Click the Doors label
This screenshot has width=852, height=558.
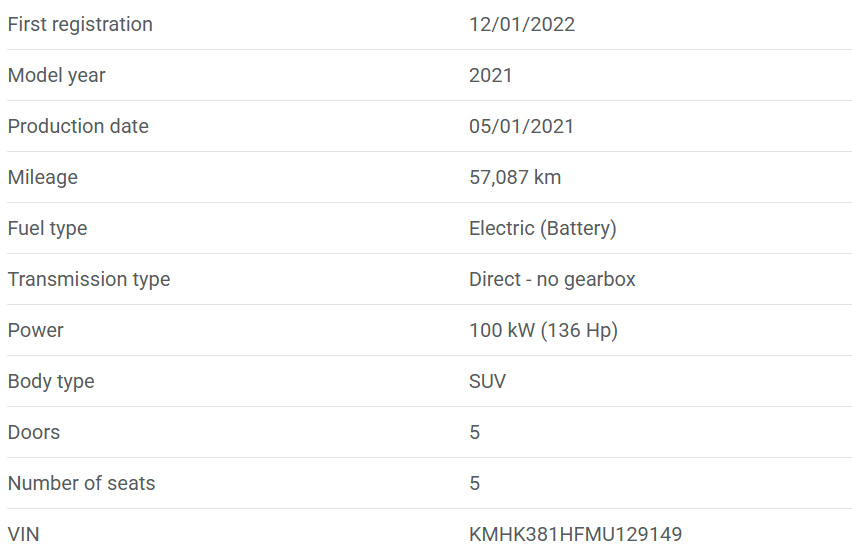click(x=34, y=432)
